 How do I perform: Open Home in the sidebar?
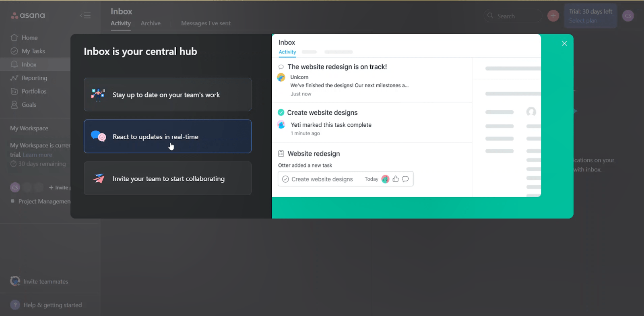tap(29, 37)
